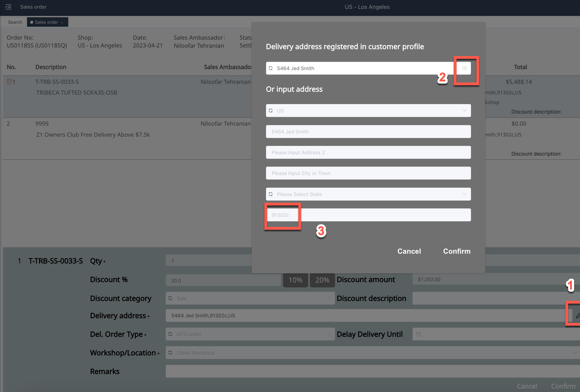Screen dimensions: 580x392
Task: Apply the 10% discount button
Action: [295, 280]
